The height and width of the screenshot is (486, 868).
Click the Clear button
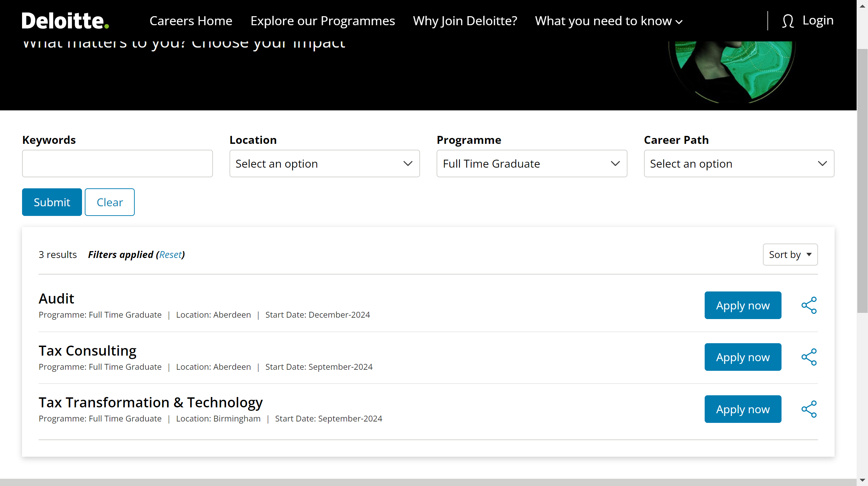point(110,202)
